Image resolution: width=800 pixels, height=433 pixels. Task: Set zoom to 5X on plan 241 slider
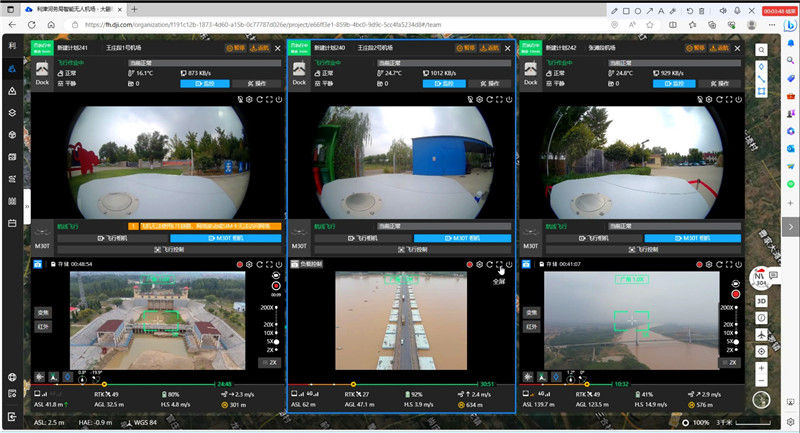[277, 342]
